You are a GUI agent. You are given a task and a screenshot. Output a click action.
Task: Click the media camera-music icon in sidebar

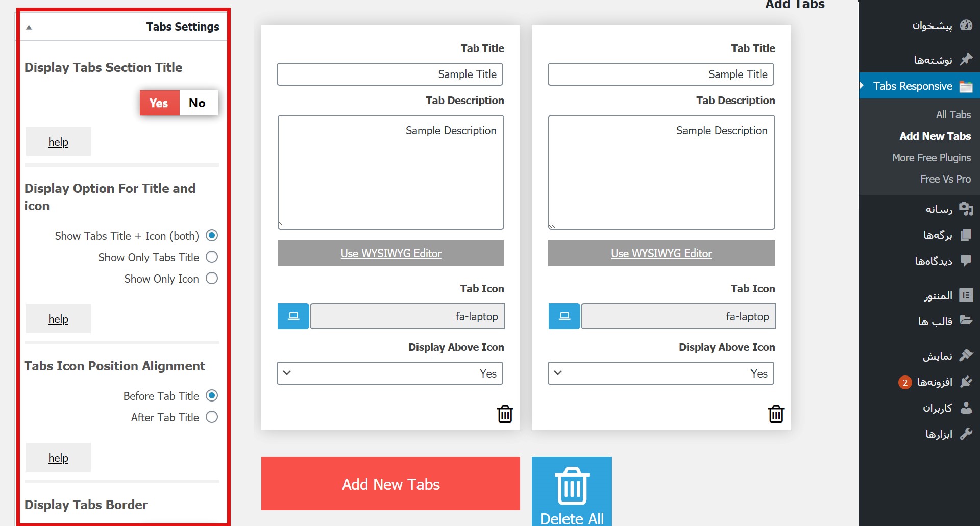tap(966, 209)
